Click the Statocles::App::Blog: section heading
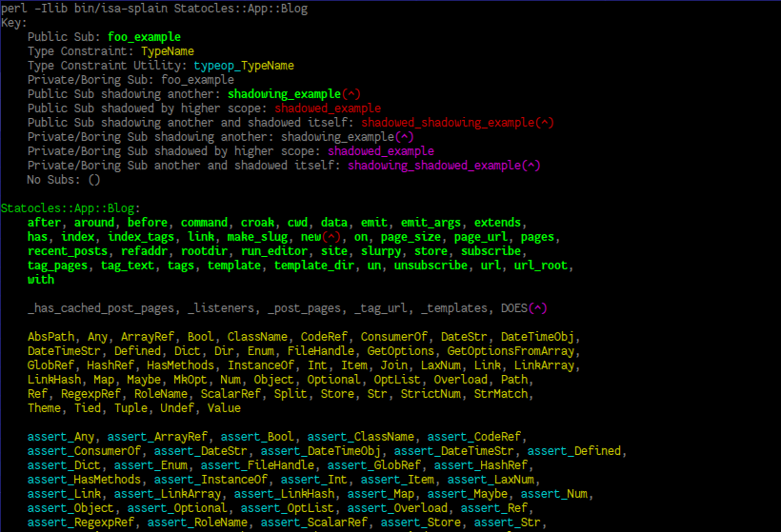Screen dimensions: 781x532 [70, 208]
